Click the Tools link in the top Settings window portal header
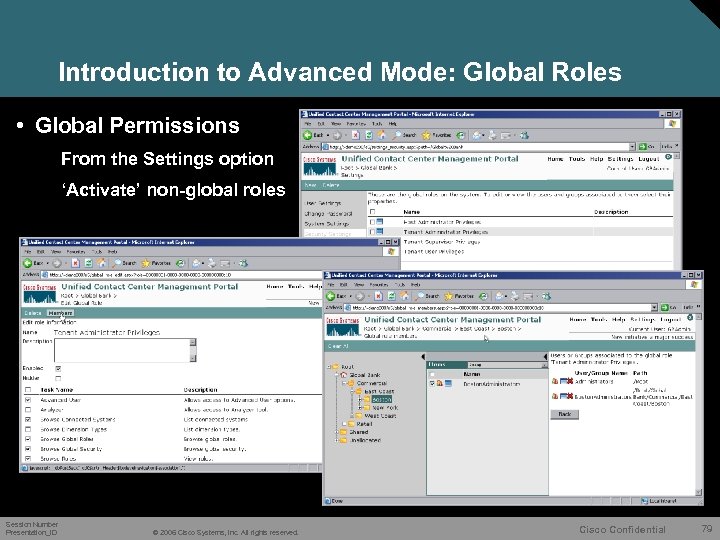 (x=577, y=159)
